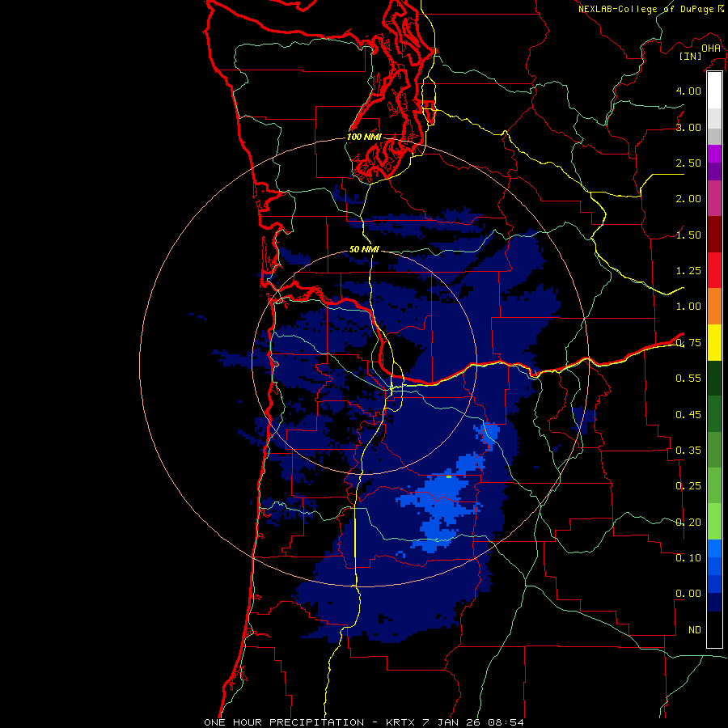Screen dimensions: 728x728
Task: Click the 0.35 legend value
Action: 688,450
